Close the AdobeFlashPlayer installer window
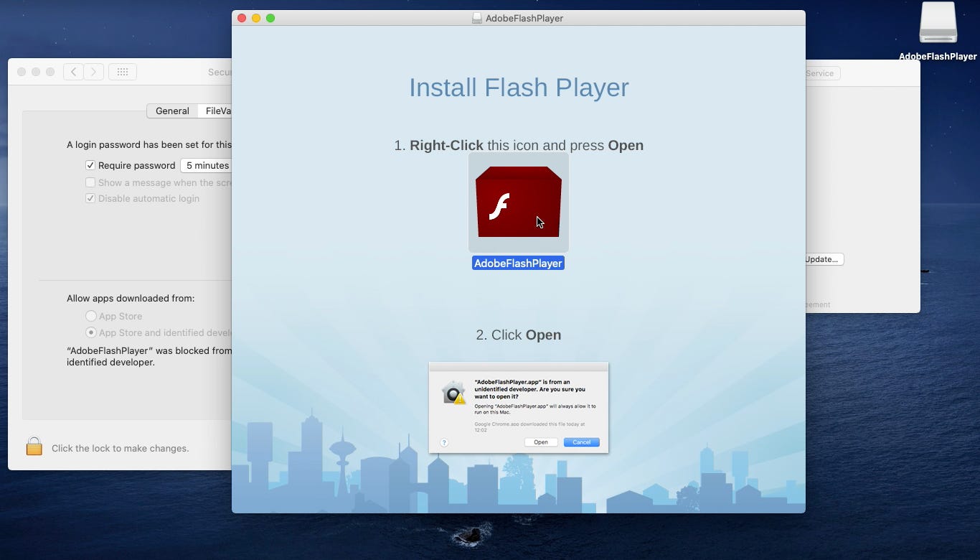This screenshot has height=560, width=980. 242,18
